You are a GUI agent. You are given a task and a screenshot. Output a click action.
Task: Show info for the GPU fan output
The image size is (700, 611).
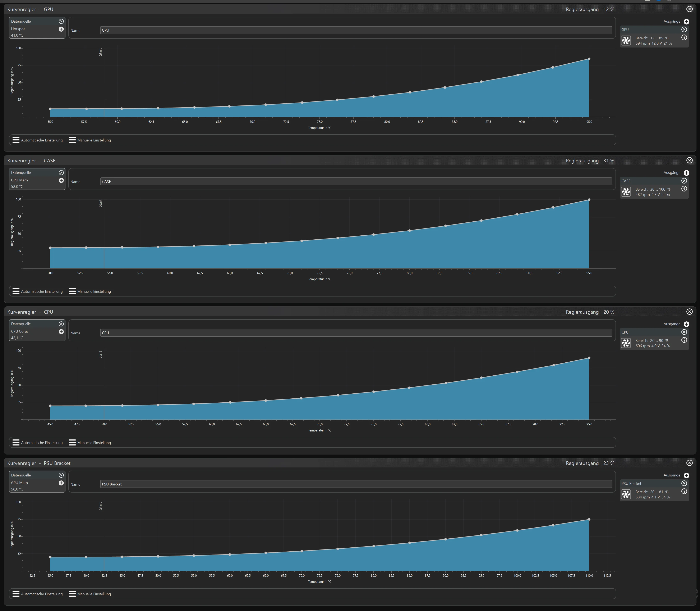tap(684, 38)
